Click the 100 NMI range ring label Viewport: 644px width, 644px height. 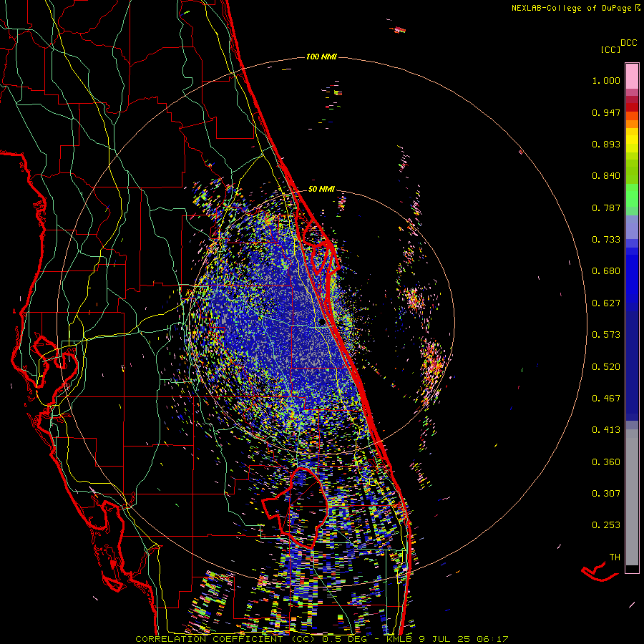point(321,57)
